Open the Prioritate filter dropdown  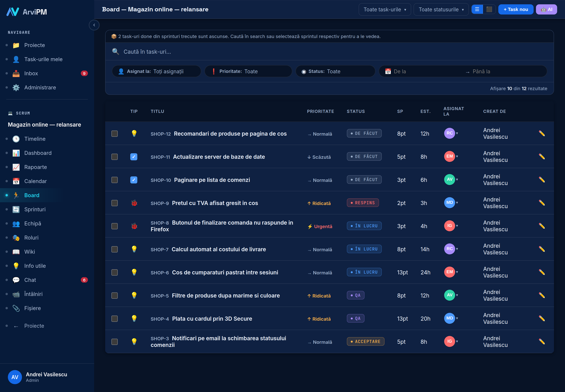coord(248,71)
